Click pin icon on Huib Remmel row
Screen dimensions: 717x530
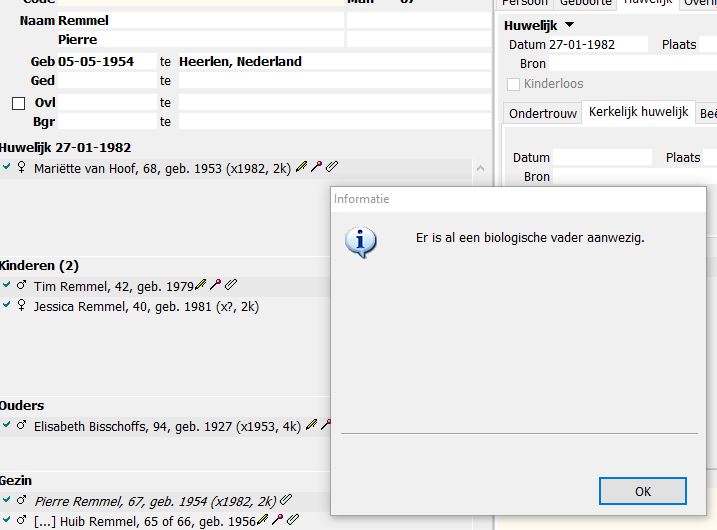tap(277, 520)
